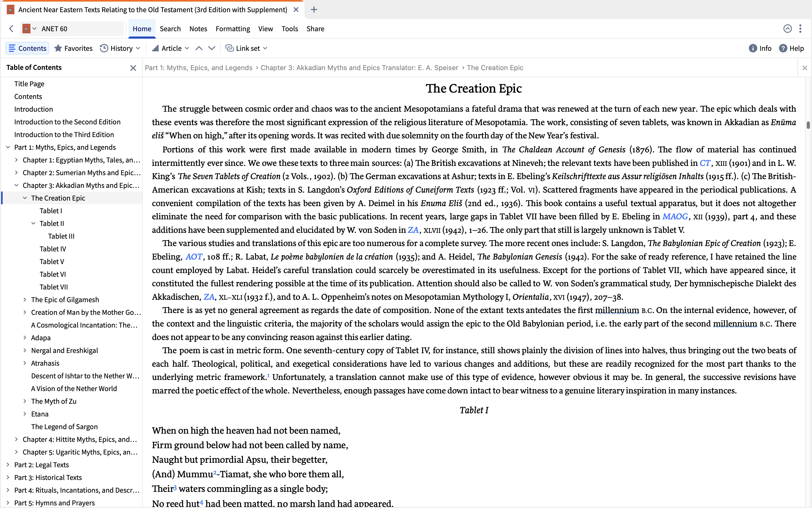Expand the Adapa entry
Viewport: 812px width, 508px height.
coord(25,338)
